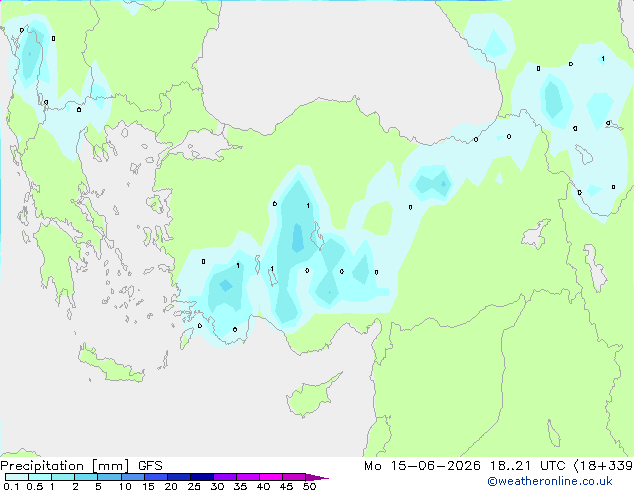
Task: Click legend swatch between 35 and 40
Action: click(x=247, y=477)
